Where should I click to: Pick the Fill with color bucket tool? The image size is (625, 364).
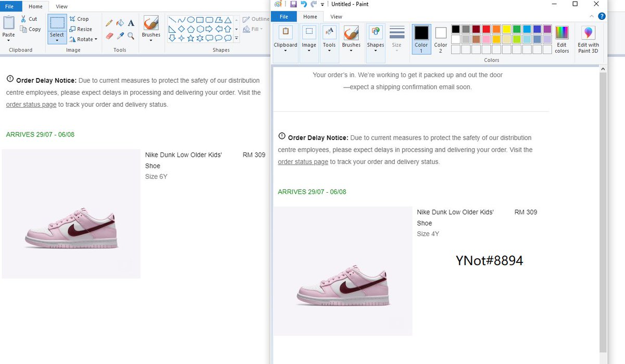[120, 23]
